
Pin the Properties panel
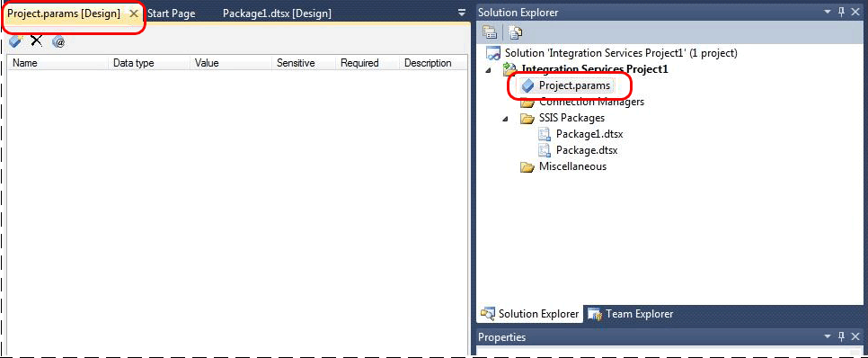click(x=841, y=336)
